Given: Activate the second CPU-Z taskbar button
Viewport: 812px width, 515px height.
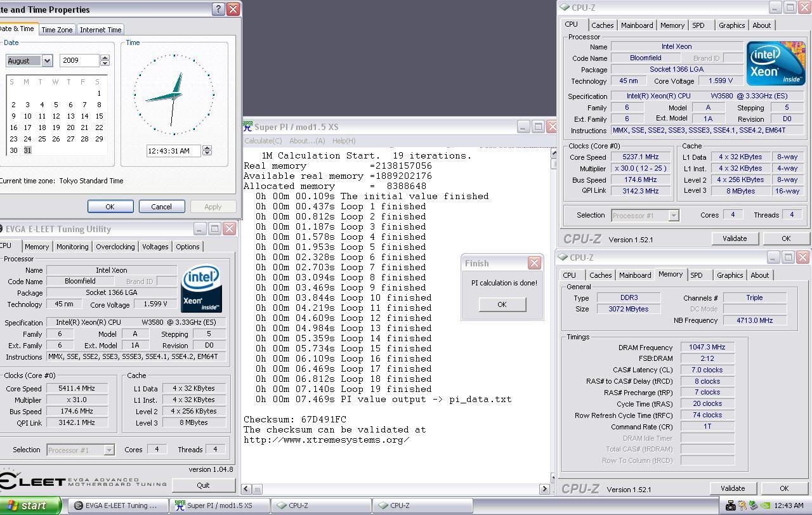Looking at the screenshot, I should click(422, 505).
